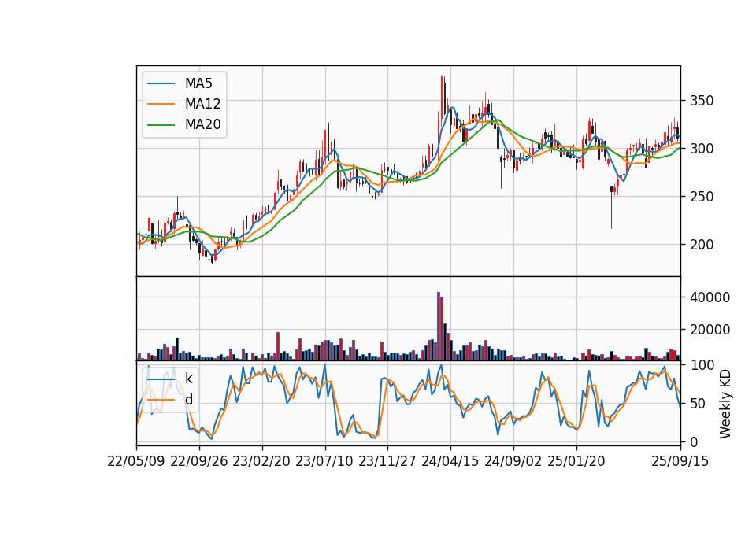Click the 20000 volume axis label

(x=710, y=330)
